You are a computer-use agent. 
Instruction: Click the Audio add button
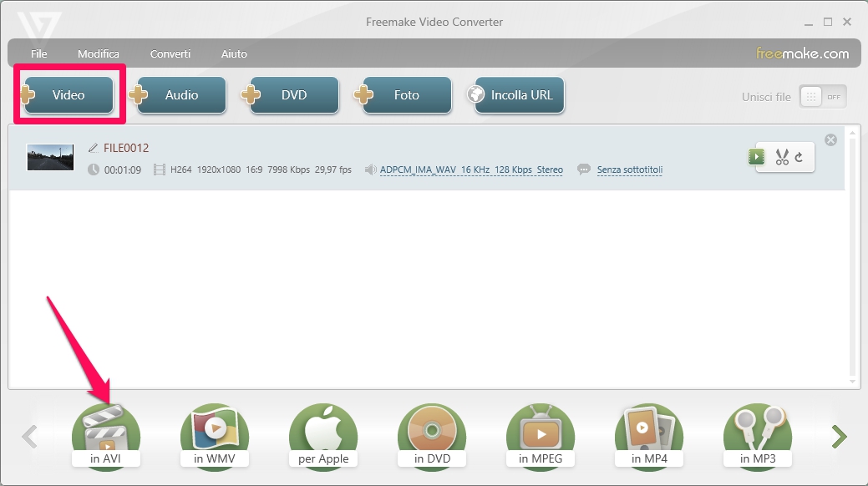(x=181, y=95)
